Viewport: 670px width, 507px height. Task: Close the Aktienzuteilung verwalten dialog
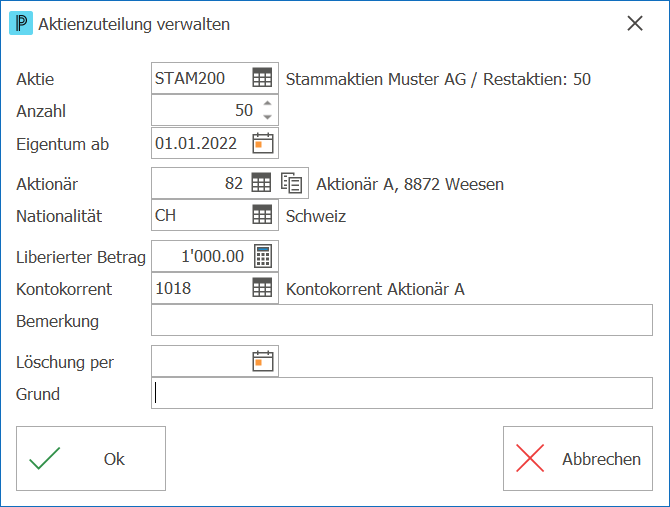[x=635, y=23]
